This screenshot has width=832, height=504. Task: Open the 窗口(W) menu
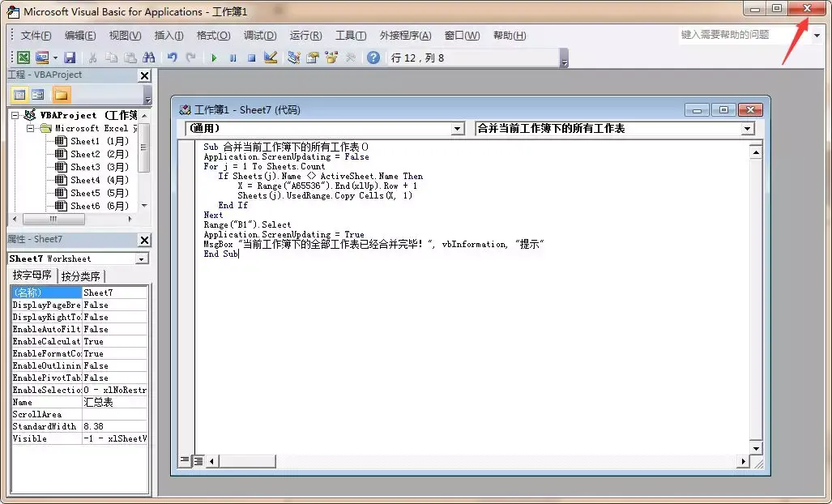tap(462, 36)
